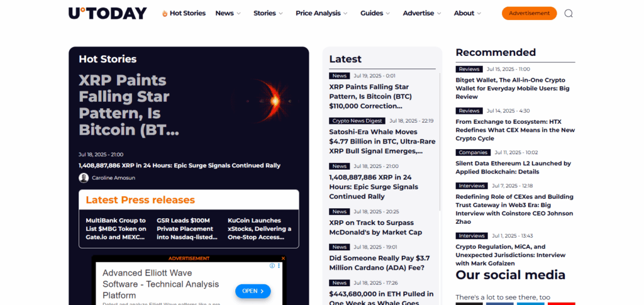644x305 pixels.
Task: Open Satoshi-Era Whale Moves $4.77 Billion article
Action: pos(382,141)
